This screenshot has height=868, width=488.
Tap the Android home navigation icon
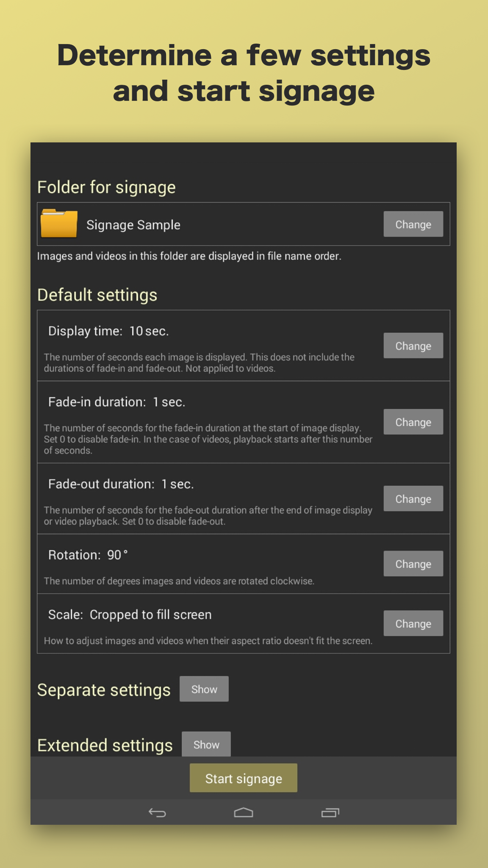[244, 812]
